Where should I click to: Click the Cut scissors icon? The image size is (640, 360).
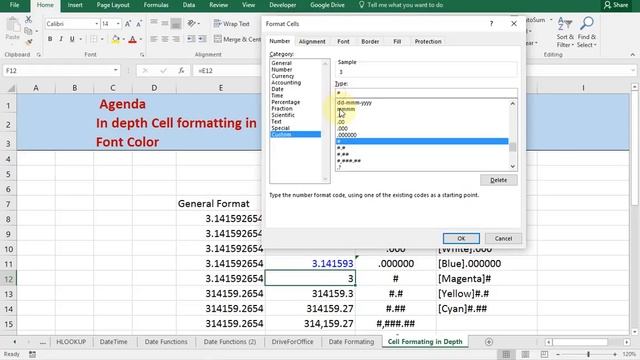coord(28,19)
